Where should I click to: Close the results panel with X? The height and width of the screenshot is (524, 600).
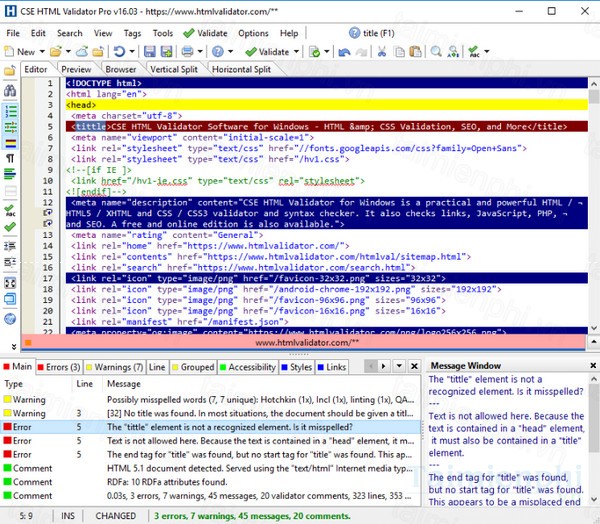[x=414, y=366]
